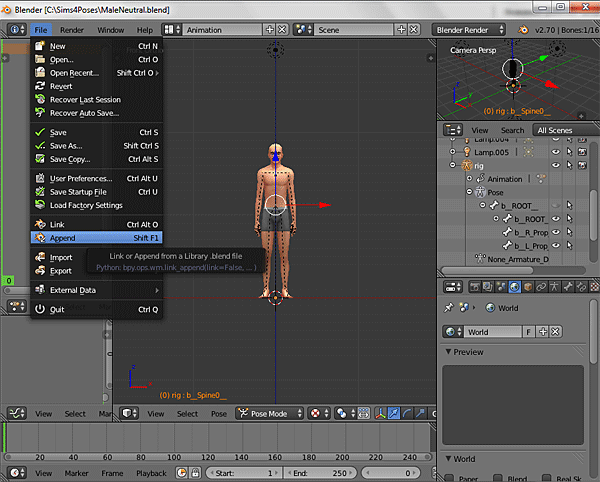Open Constraints properties chain tab
The width and height of the screenshot is (600, 482).
(x=541, y=287)
